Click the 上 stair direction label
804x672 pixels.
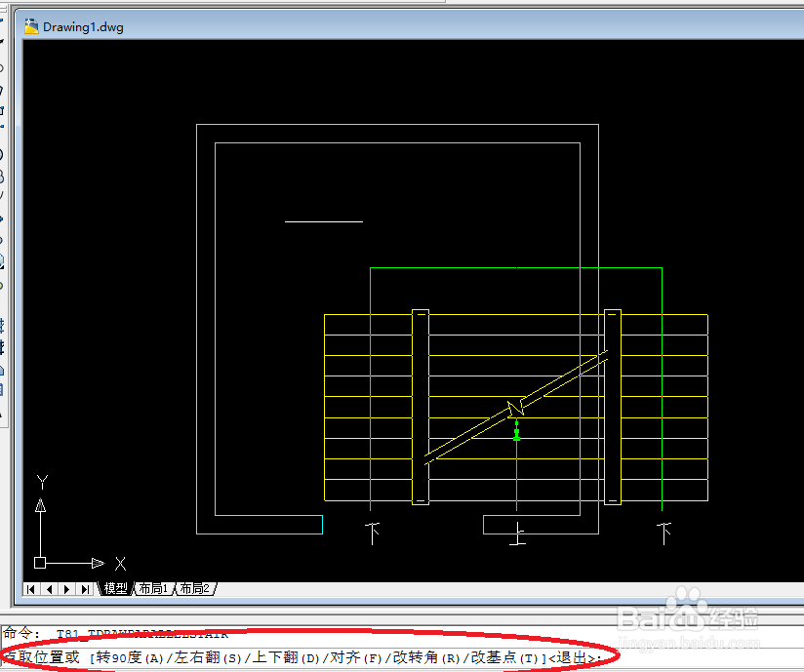pos(517,534)
